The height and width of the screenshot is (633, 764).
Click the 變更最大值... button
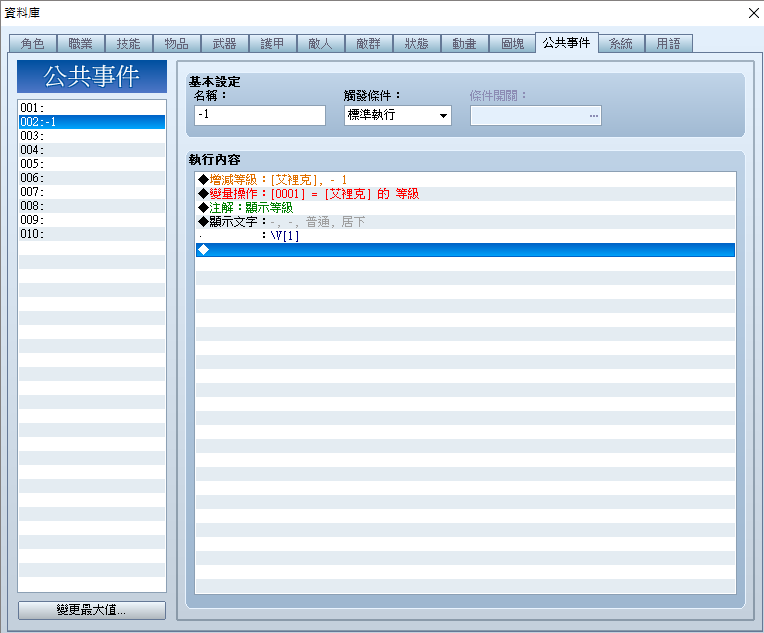92,610
